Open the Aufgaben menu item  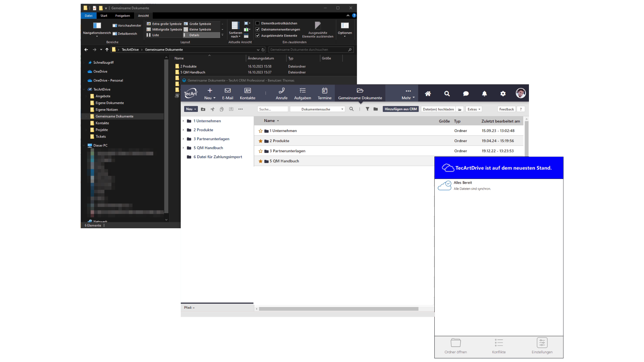tap(302, 93)
